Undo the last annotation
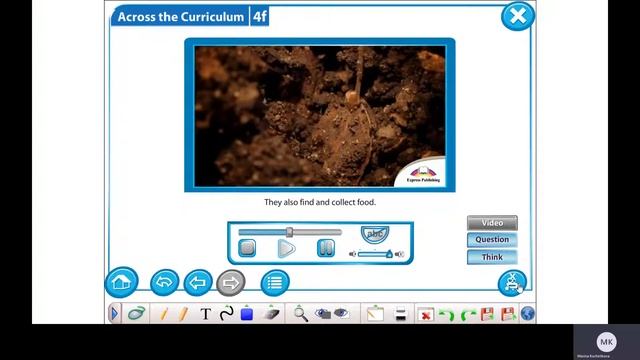The height and width of the screenshot is (360, 640). 446,315
